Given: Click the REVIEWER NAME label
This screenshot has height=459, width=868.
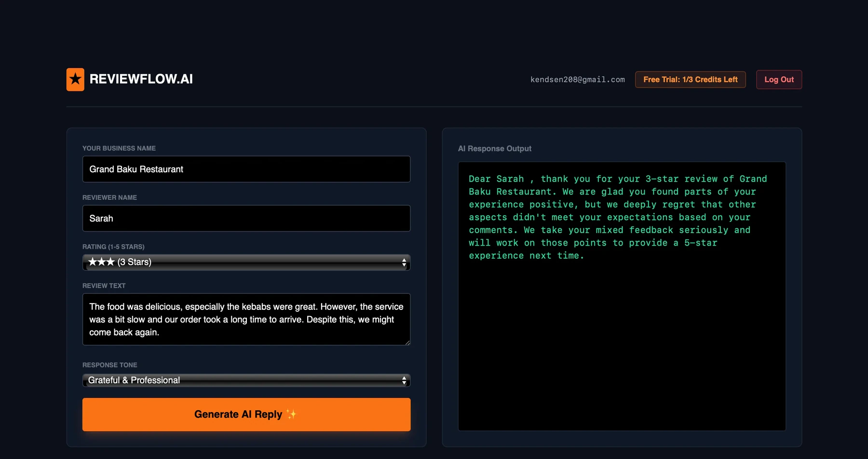Looking at the screenshot, I should point(109,197).
